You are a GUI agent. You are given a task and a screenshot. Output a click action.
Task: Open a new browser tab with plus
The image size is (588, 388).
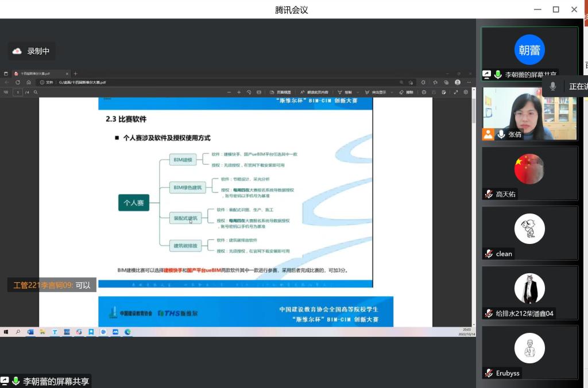tap(75, 73)
